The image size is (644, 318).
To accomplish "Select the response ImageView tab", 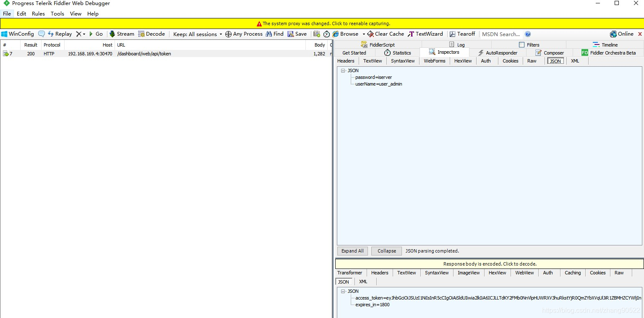I will click(469, 273).
